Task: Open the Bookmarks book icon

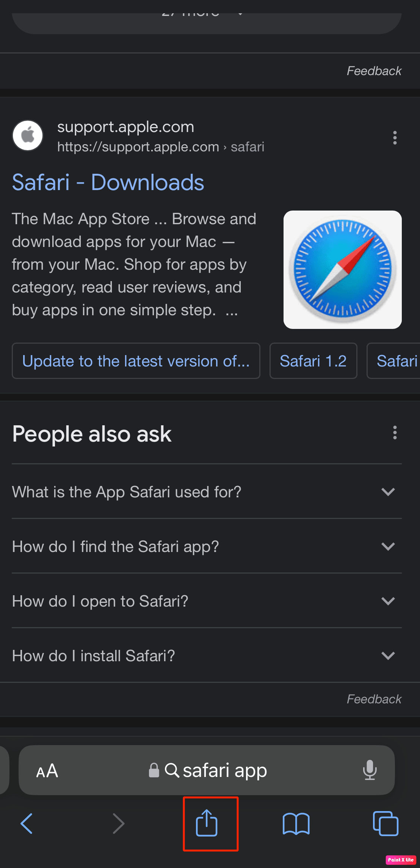Action: coord(296,824)
